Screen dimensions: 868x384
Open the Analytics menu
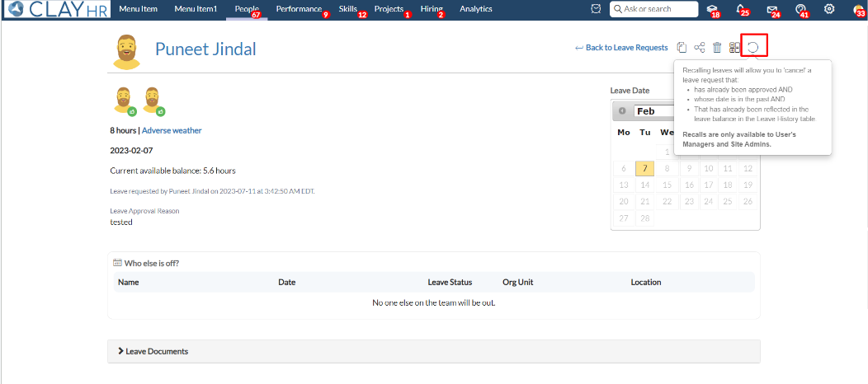tap(475, 9)
